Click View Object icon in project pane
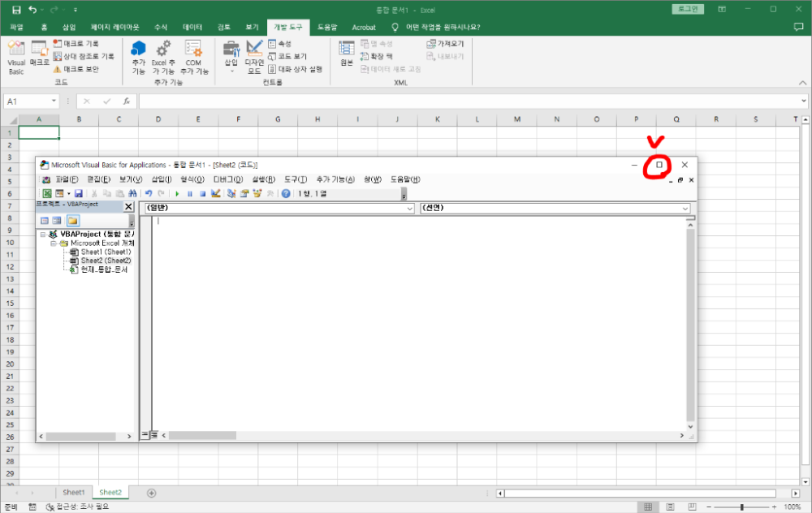Image resolution: width=812 pixels, height=513 pixels. point(57,221)
